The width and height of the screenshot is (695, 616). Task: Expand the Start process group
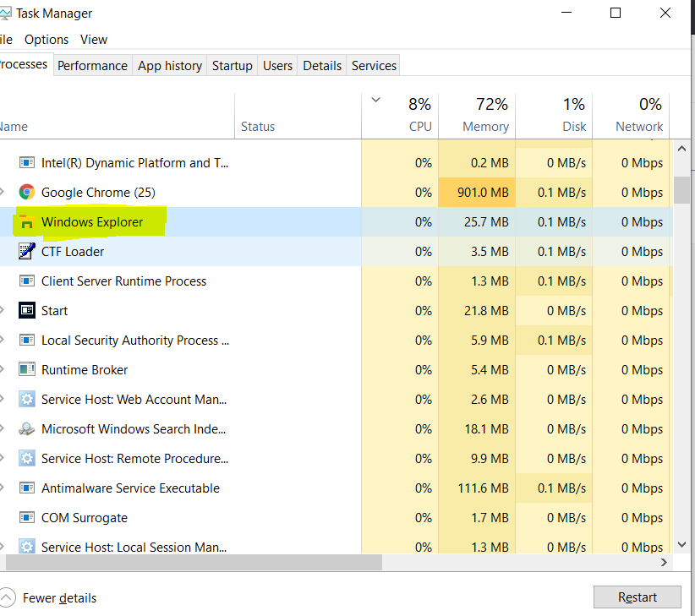(x=3, y=310)
